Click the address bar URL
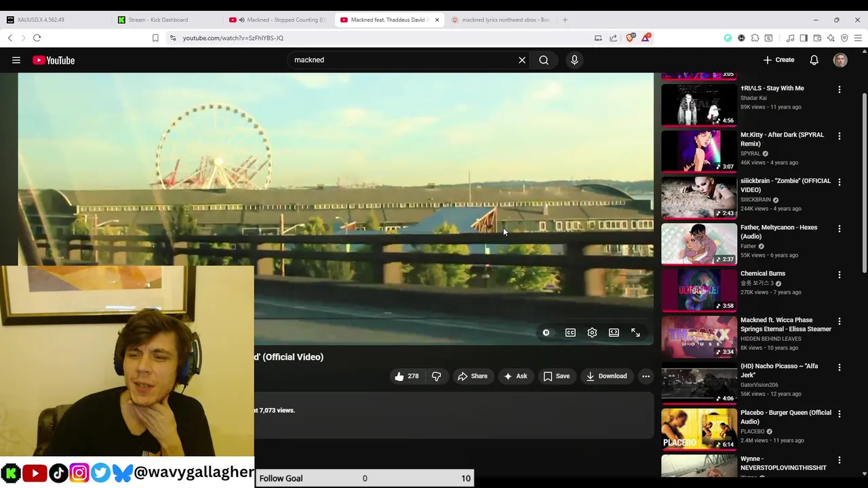 (x=233, y=38)
